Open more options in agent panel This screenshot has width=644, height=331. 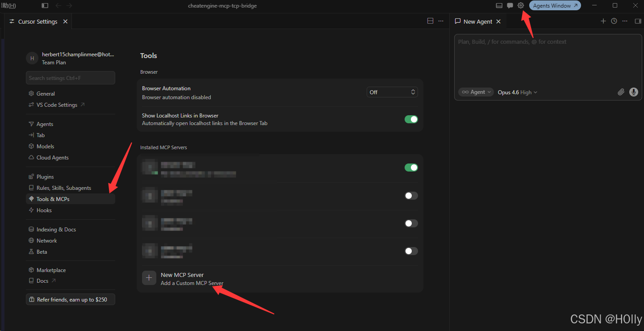click(x=625, y=21)
